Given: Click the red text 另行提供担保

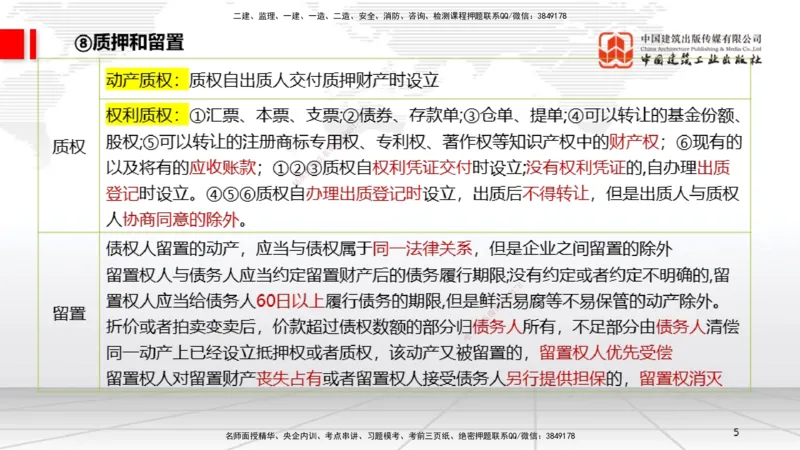Looking at the screenshot, I should pyautogui.click(x=556, y=379).
